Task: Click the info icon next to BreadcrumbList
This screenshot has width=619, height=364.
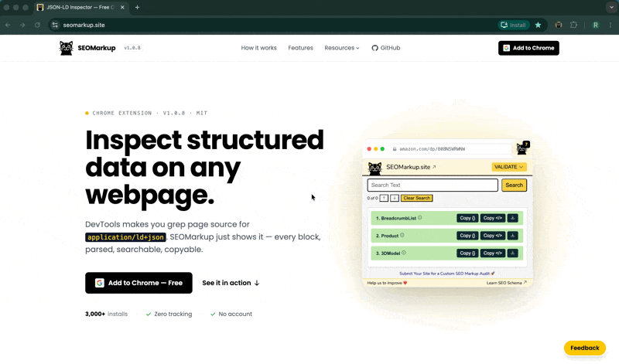Action: click(x=419, y=218)
